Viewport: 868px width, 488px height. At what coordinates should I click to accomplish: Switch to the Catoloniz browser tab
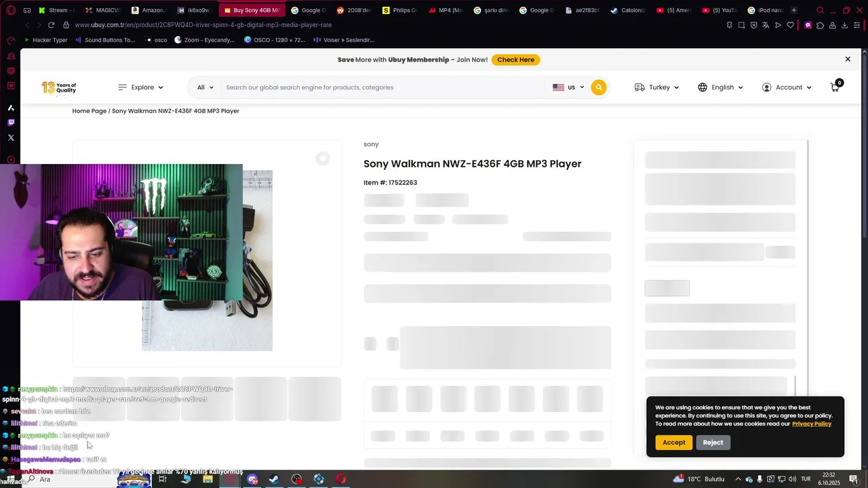point(628,10)
